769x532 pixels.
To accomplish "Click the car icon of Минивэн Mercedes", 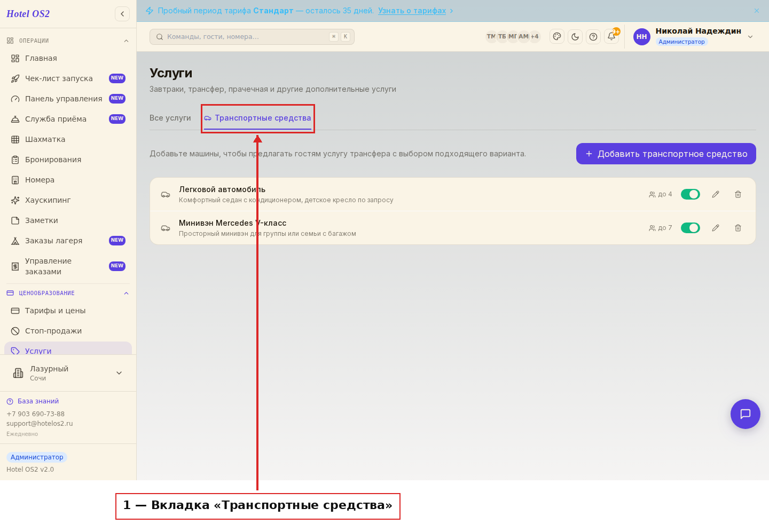I will pos(166,228).
